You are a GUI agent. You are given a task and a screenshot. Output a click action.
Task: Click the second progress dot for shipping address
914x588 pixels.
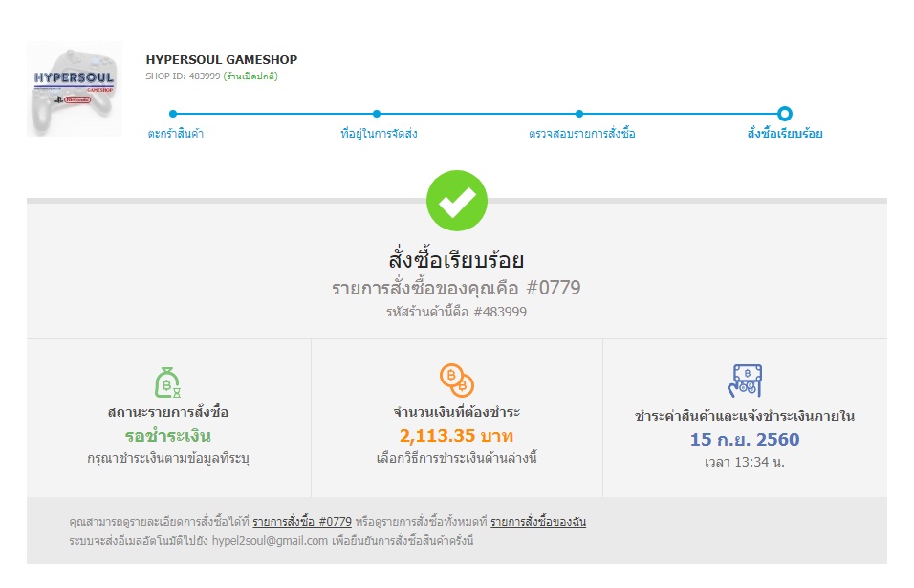coord(377,114)
